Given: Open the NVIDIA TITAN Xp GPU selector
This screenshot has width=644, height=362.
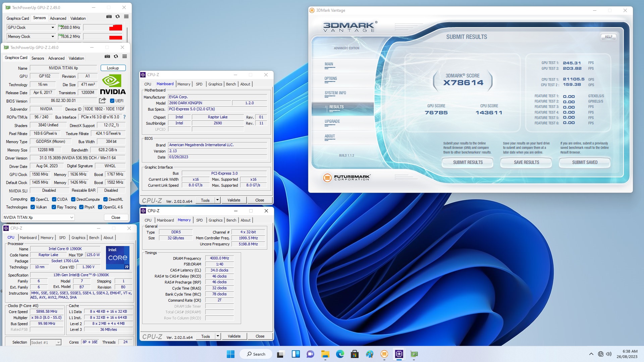Looking at the screenshot, I should (x=38, y=218).
